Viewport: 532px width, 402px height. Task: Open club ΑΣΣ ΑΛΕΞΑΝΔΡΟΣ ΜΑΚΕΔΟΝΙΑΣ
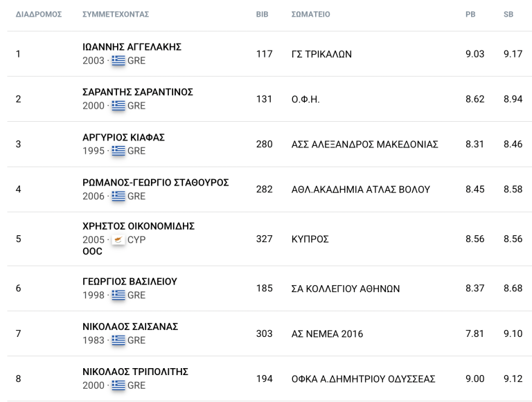point(365,145)
